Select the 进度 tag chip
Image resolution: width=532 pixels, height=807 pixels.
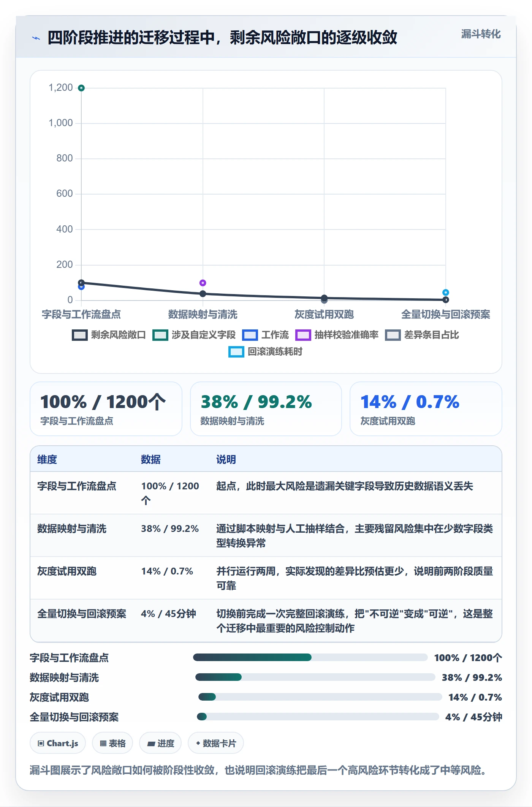[160, 743]
